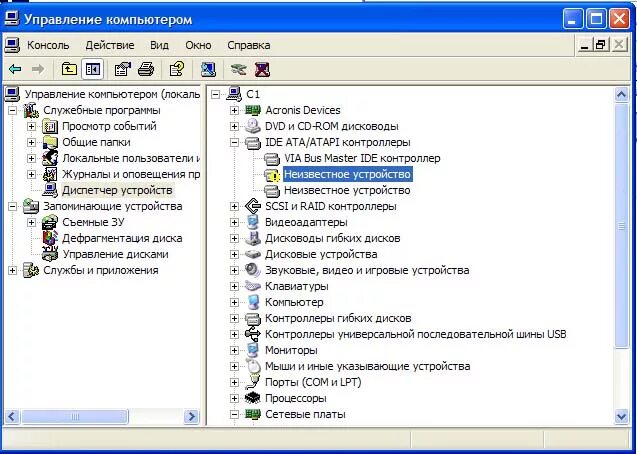This screenshot has height=454, width=637.
Task: Click the device list scroll up arrow
Action: [622, 95]
